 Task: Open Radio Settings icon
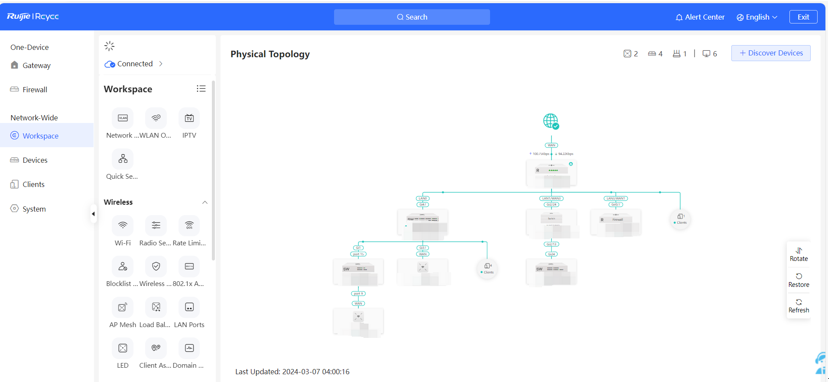pos(156,225)
